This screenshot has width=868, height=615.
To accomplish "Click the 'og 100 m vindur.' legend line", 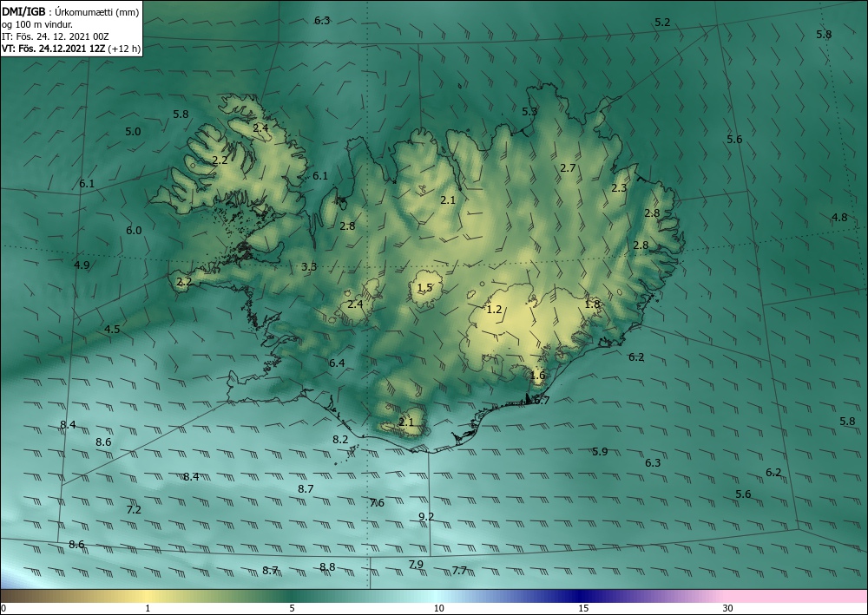I will click(37, 24).
